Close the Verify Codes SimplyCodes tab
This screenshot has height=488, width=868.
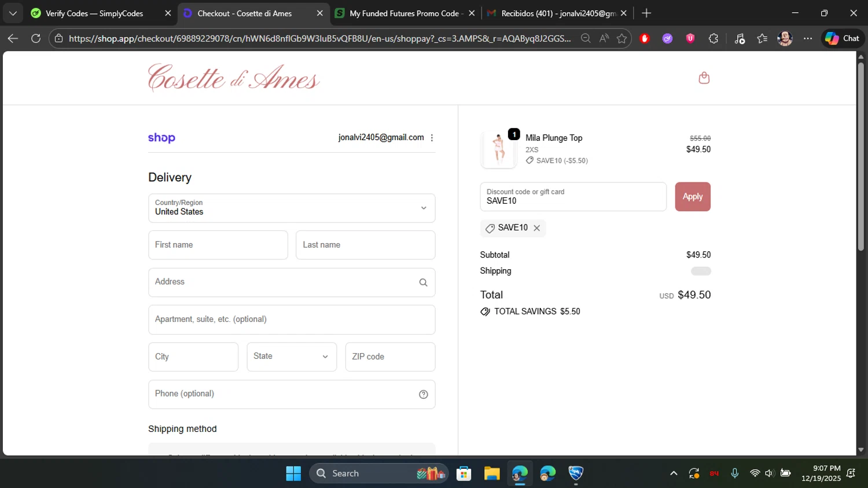pos(168,13)
